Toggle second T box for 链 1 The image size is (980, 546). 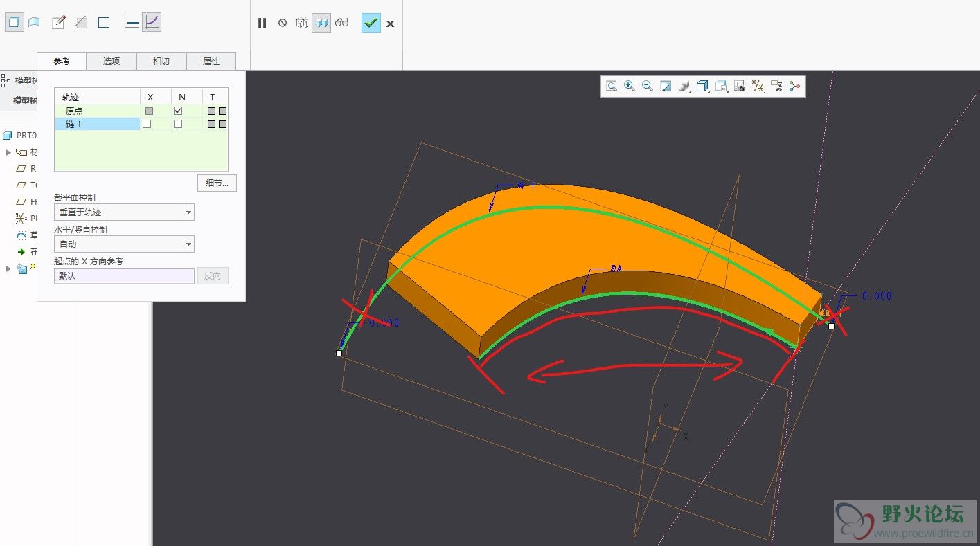point(222,124)
